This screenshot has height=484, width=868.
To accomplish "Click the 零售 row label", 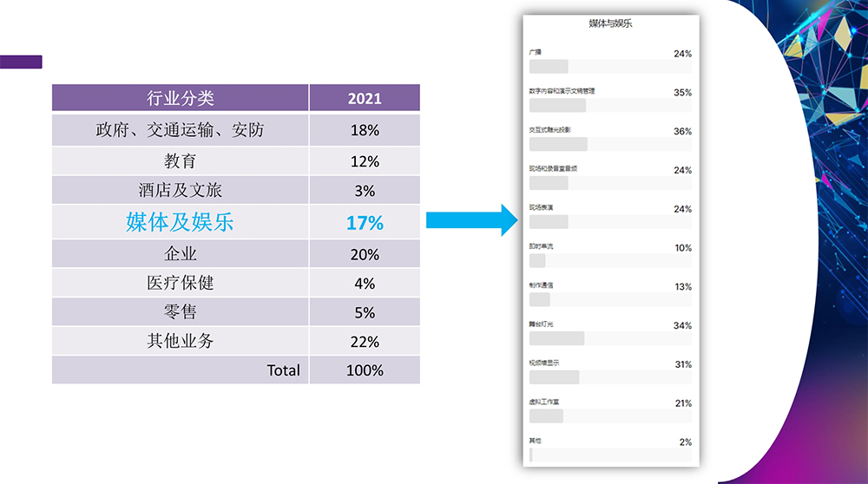I will (180, 312).
